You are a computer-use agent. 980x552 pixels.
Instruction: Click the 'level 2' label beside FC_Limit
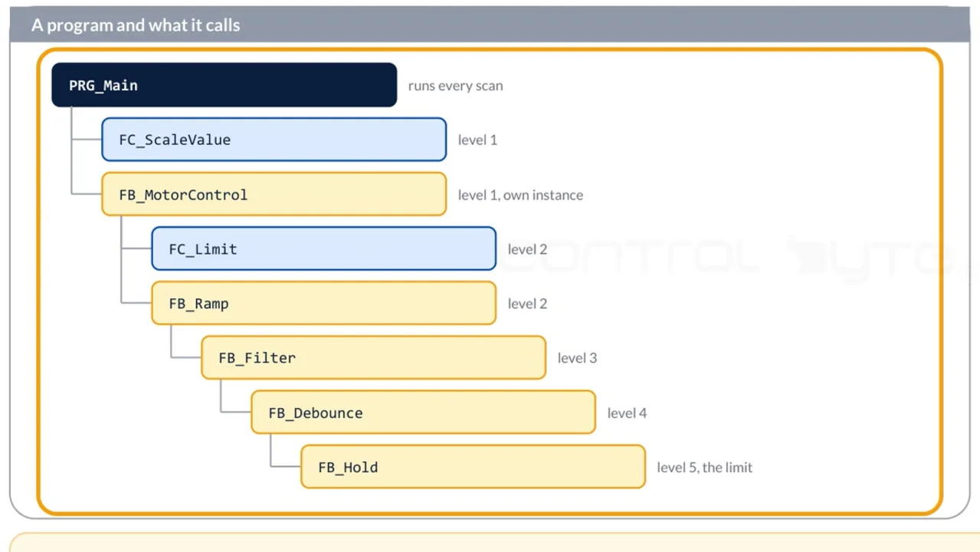[x=527, y=249]
